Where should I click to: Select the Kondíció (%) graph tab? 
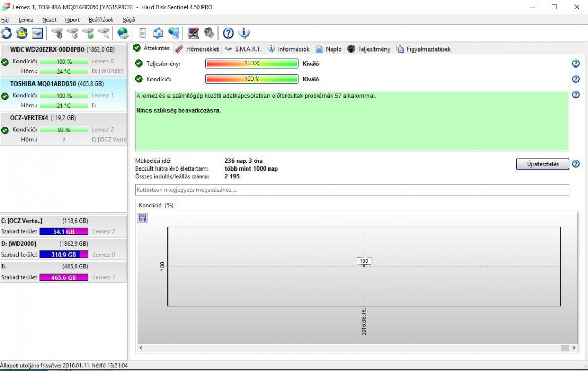(x=156, y=205)
